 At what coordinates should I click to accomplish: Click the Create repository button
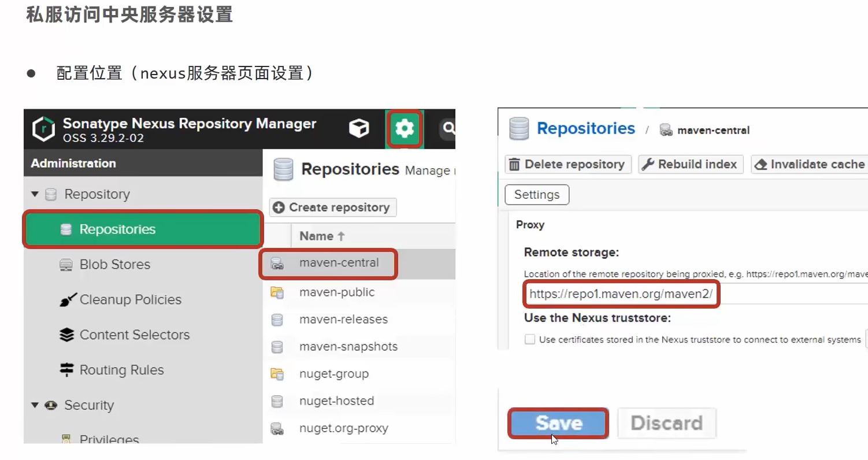point(332,207)
